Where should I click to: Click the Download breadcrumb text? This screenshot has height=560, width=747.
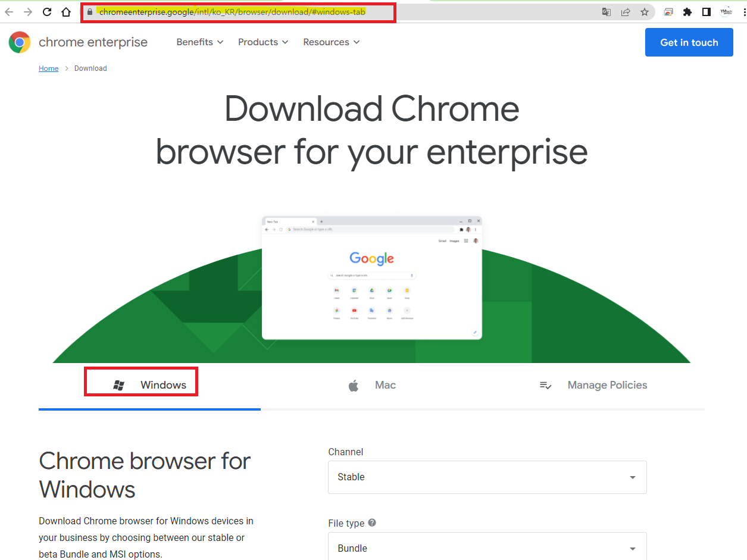90,68
